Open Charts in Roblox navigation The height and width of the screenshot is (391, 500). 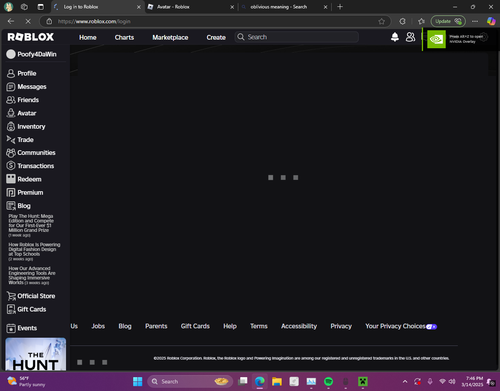point(124,37)
